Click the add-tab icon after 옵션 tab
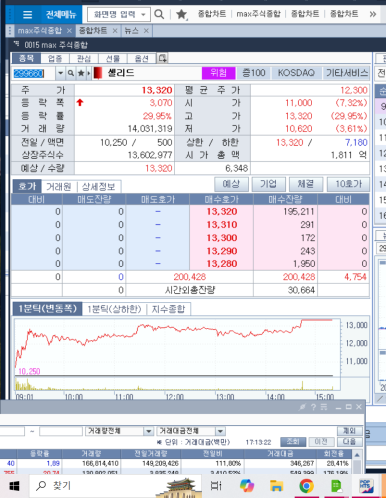This screenshot has height=498, width=386. (163, 58)
